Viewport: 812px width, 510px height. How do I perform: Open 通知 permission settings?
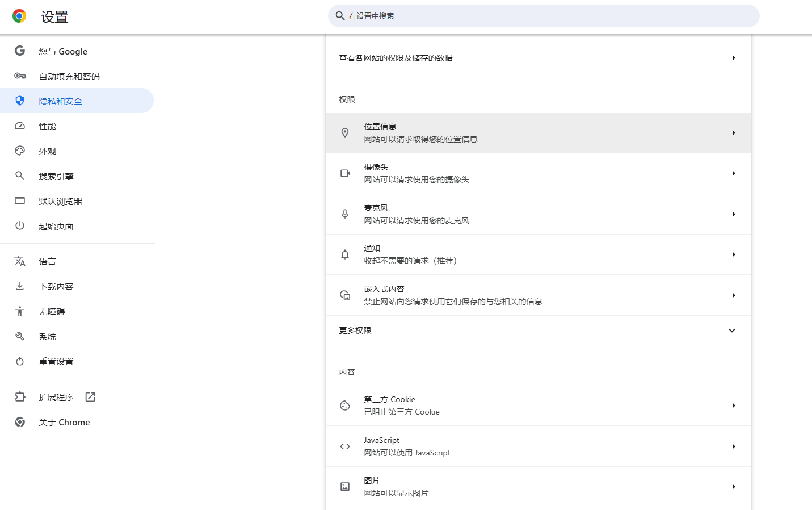(x=538, y=254)
